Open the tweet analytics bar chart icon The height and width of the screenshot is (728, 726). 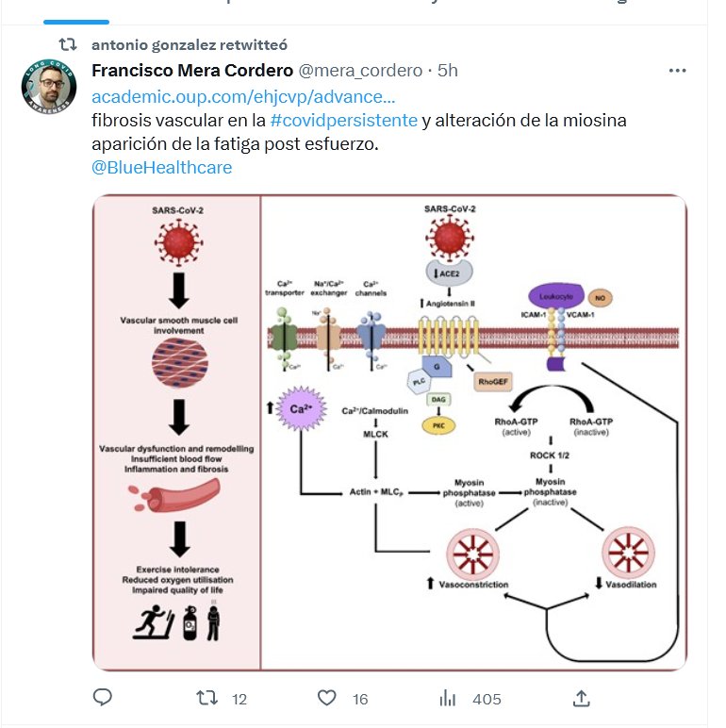pos(448,698)
